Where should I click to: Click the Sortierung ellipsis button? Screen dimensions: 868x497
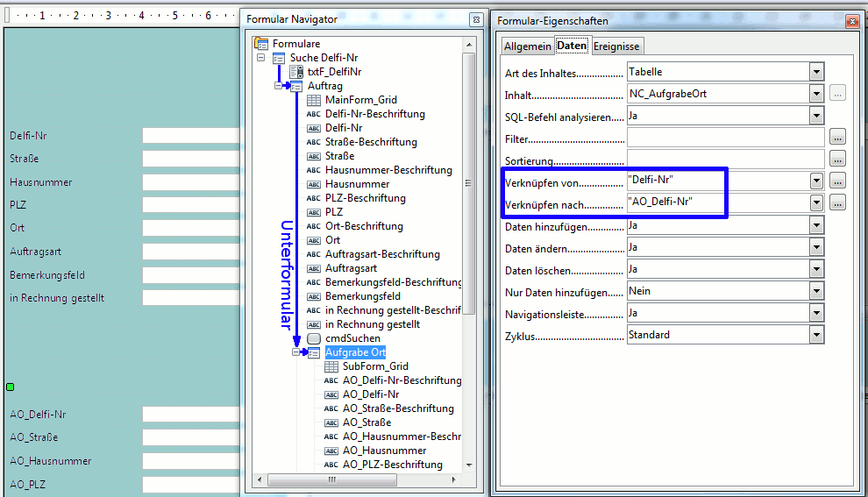[837, 160]
